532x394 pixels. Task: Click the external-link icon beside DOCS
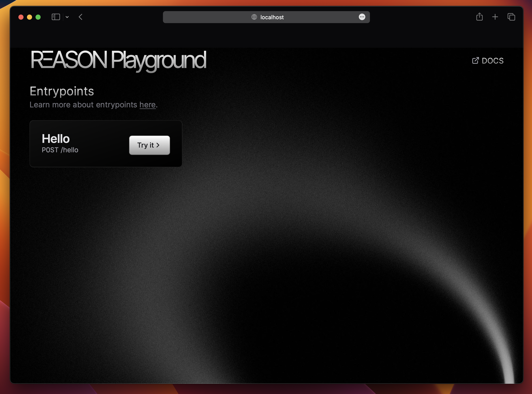(x=475, y=61)
